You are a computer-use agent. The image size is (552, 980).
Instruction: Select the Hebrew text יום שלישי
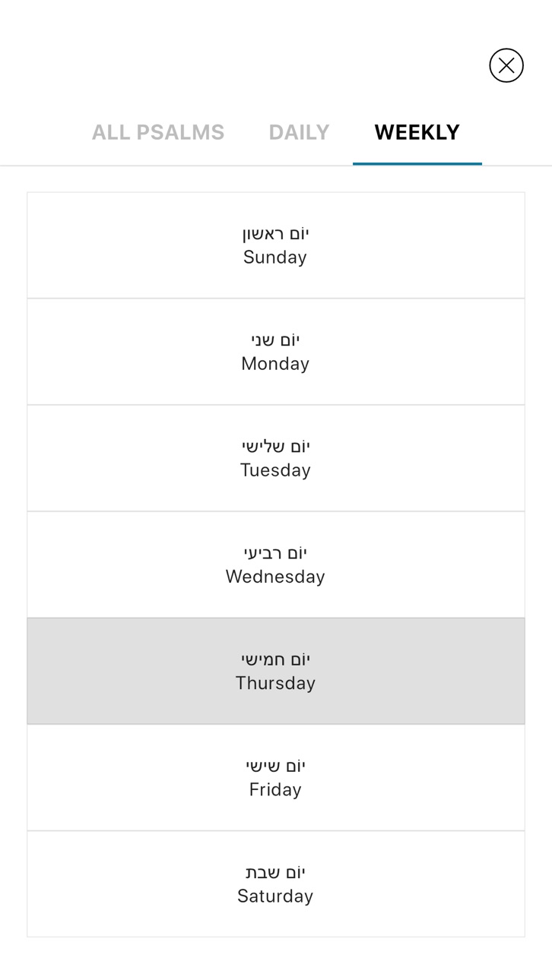pyautogui.click(x=276, y=447)
